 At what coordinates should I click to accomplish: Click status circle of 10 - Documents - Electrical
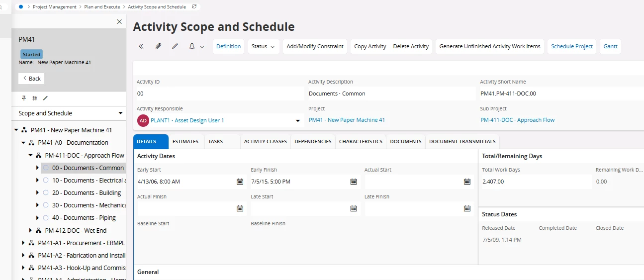(x=46, y=181)
